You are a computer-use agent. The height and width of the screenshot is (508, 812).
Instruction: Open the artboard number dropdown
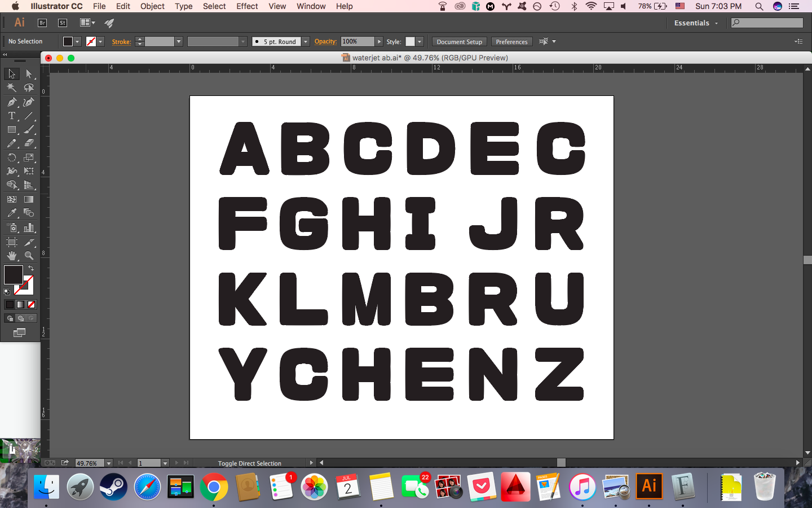[165, 463]
